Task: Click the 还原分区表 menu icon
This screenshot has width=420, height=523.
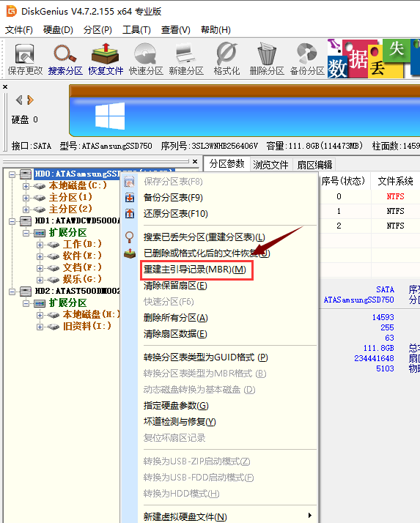Action: click(130, 214)
